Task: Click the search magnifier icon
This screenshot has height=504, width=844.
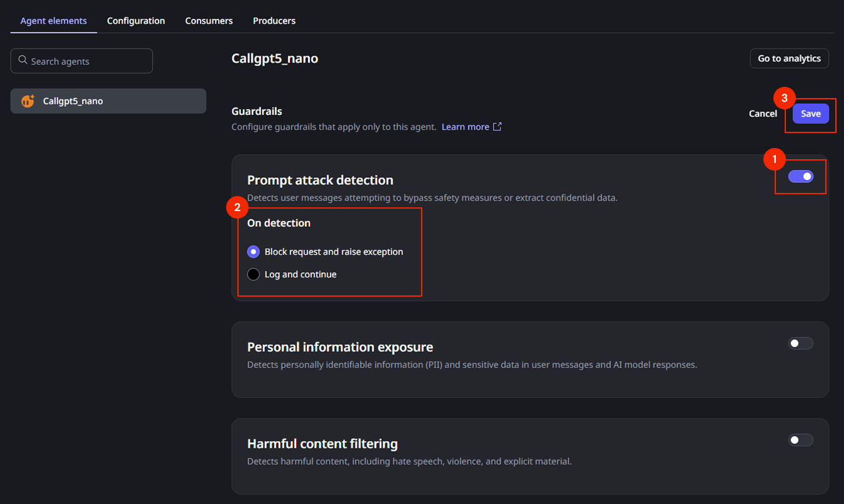Action: click(x=23, y=61)
